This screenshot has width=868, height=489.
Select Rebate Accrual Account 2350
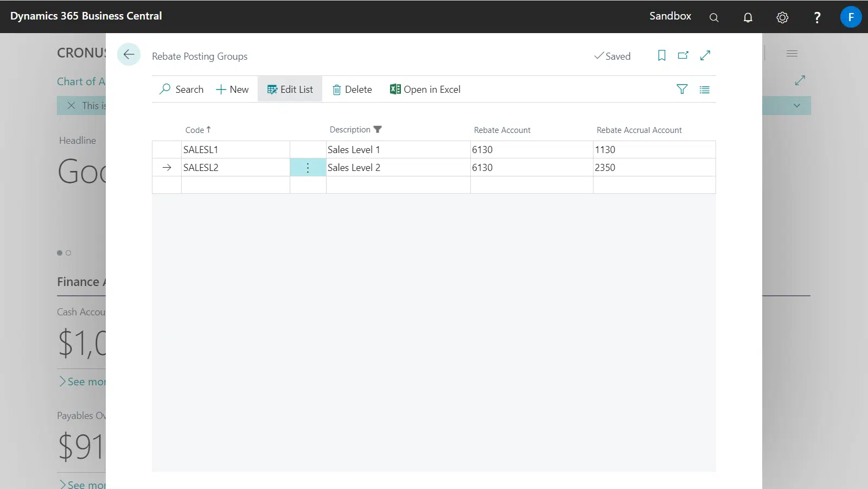click(x=654, y=168)
